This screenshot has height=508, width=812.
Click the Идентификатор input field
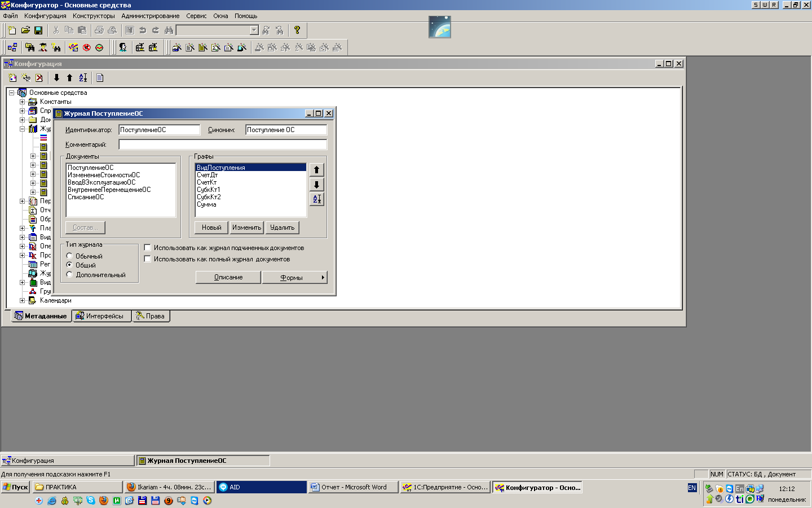[160, 130]
